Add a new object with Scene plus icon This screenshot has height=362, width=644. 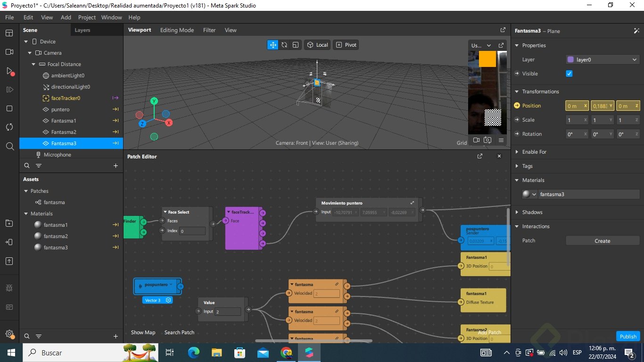coord(116,166)
